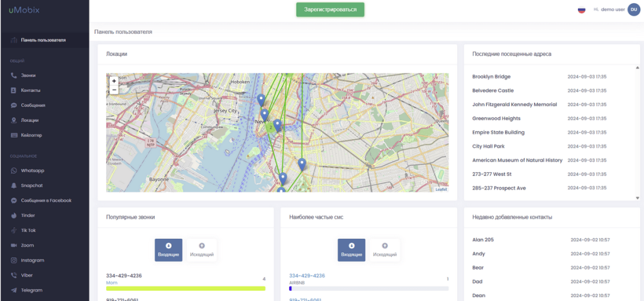Select the Tinder flame icon
644x301 pixels.
point(14,216)
